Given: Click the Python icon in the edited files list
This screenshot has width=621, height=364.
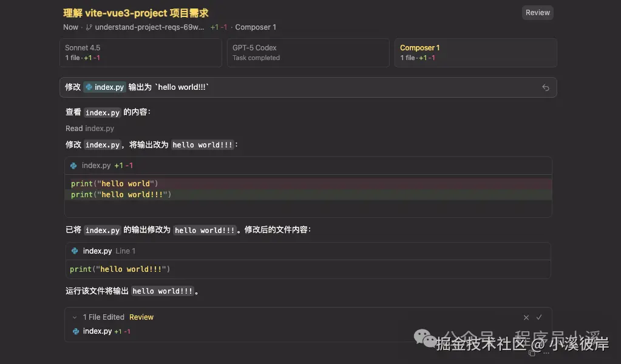Looking at the screenshot, I should point(76,332).
